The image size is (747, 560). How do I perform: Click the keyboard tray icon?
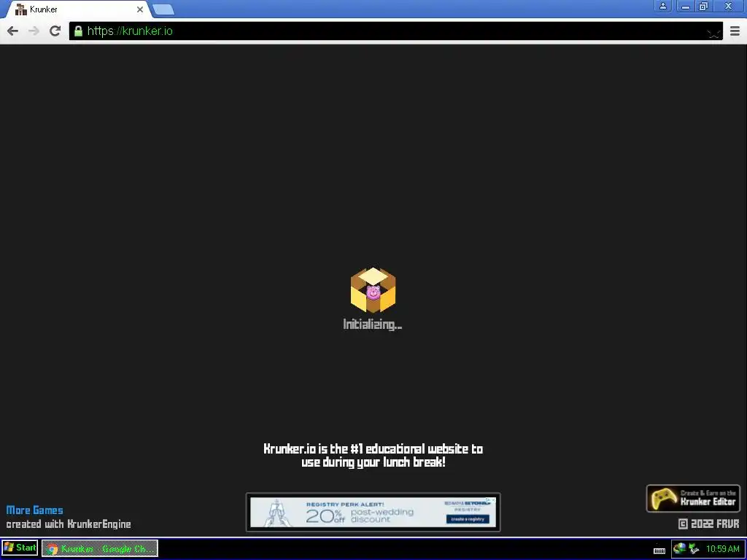(659, 551)
